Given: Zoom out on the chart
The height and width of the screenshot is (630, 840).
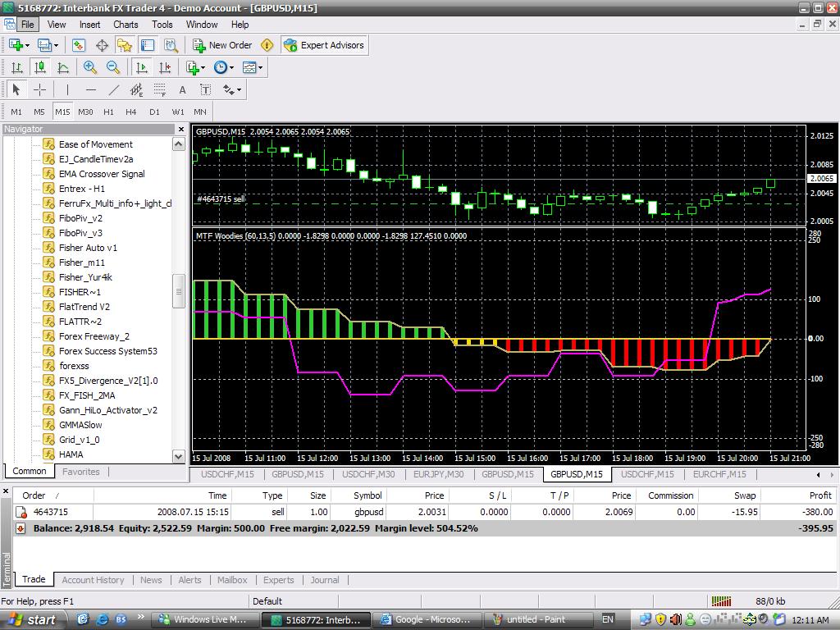Looking at the screenshot, I should pyautogui.click(x=112, y=67).
